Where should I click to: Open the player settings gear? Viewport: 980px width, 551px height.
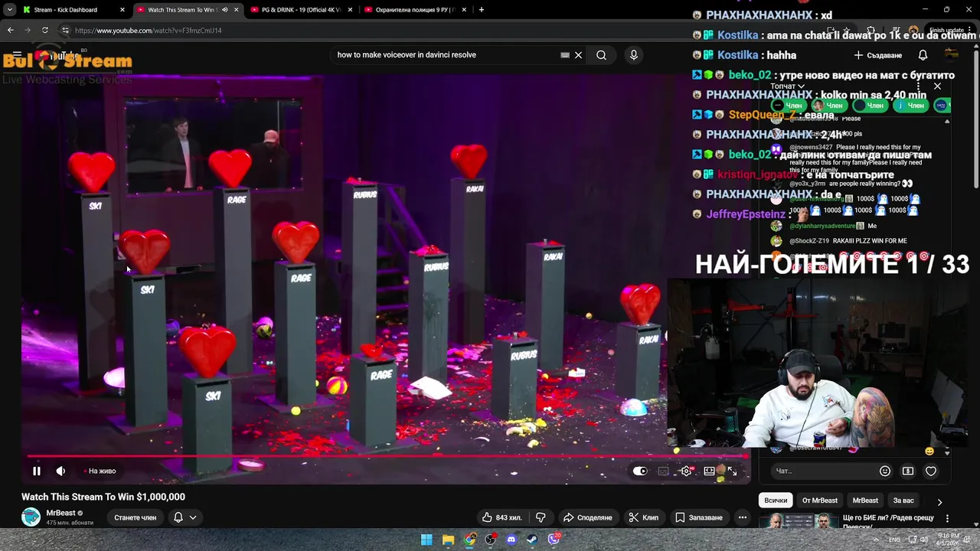click(686, 471)
